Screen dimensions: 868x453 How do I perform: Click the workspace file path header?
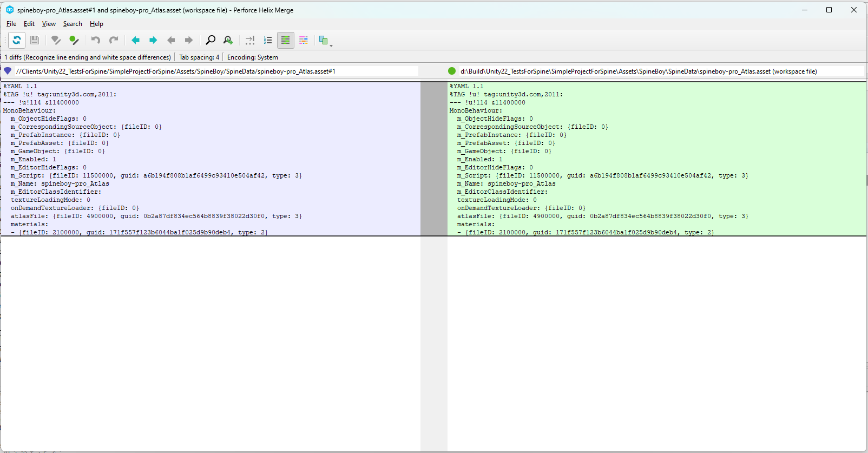click(x=639, y=71)
